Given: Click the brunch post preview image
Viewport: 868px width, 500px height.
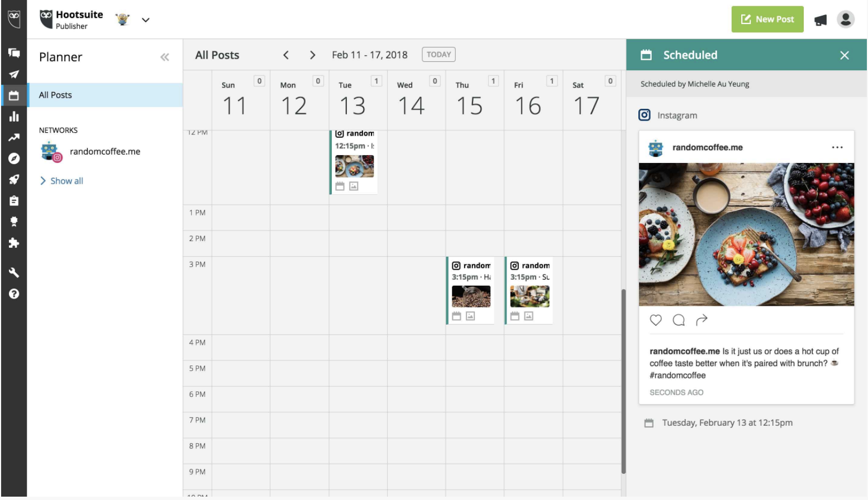Looking at the screenshot, I should [747, 234].
